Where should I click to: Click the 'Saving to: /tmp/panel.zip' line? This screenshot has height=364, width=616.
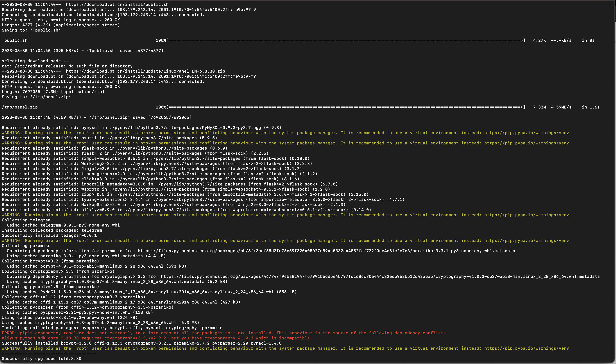pos(36,97)
